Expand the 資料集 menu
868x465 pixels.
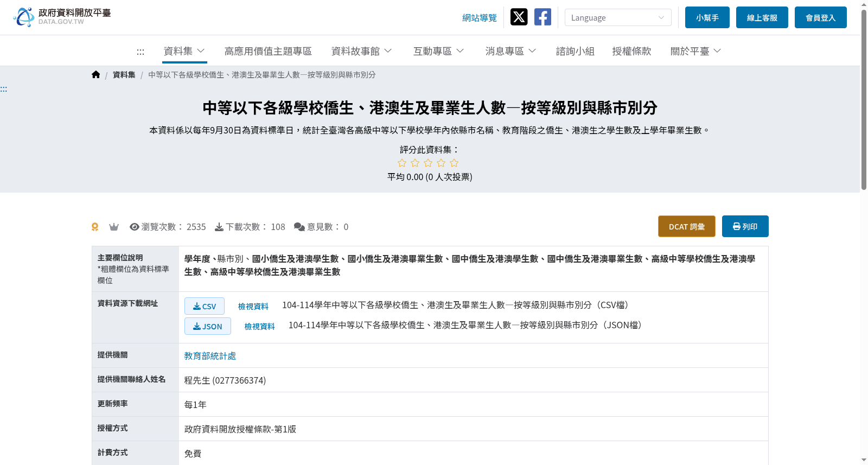[x=184, y=51]
